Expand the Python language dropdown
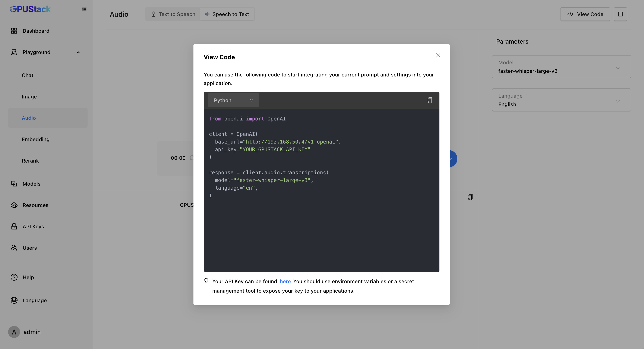The image size is (644, 349). coord(233,100)
